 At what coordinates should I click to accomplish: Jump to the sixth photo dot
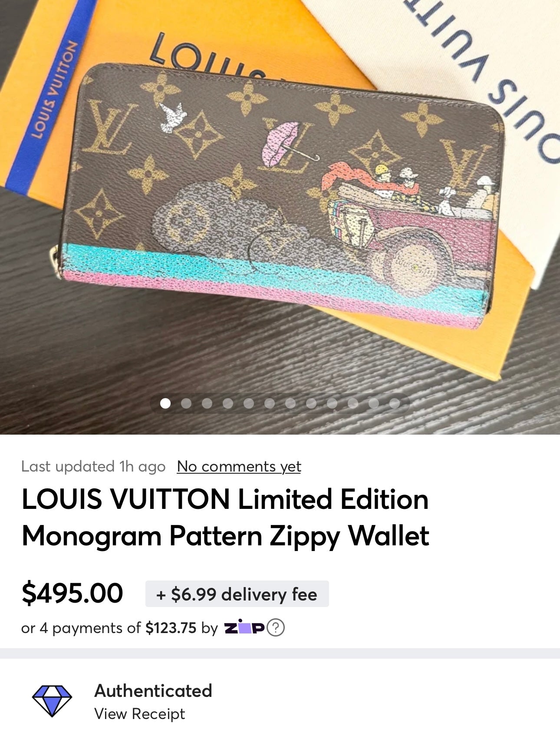(270, 403)
